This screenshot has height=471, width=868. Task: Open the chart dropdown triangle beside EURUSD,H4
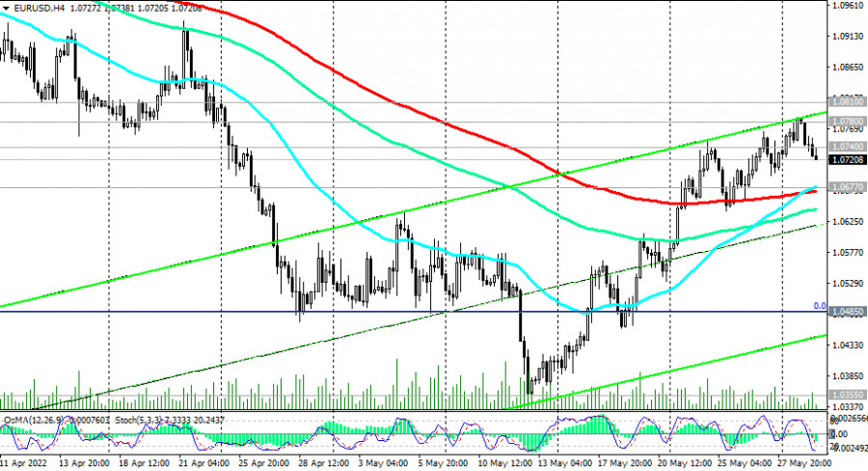click(6, 9)
